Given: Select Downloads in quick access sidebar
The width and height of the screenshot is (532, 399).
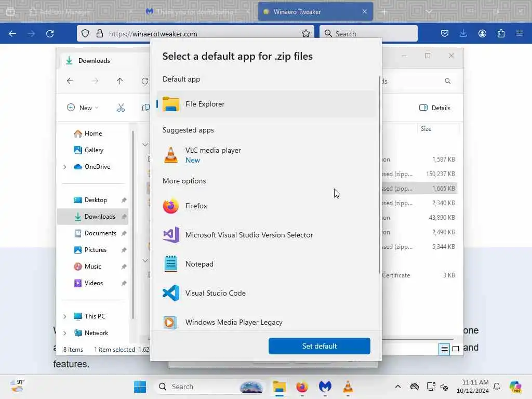Looking at the screenshot, I should coord(92,217).
